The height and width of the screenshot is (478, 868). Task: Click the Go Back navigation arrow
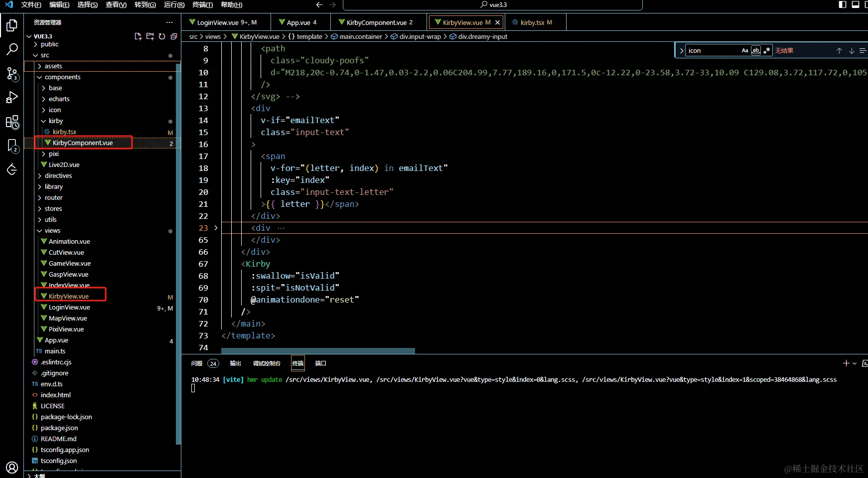319,5
